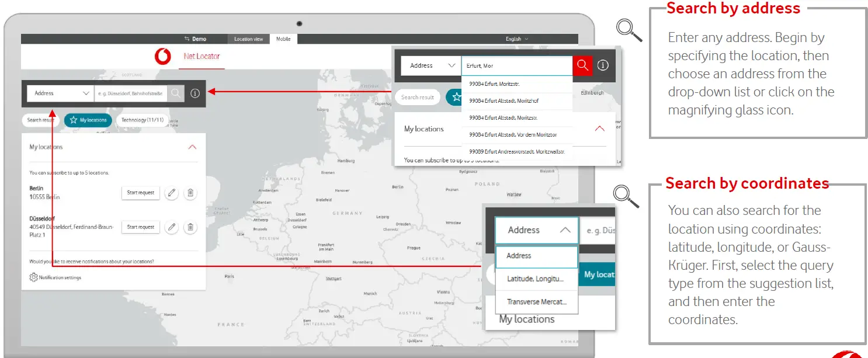868x358 pixels.
Task: Toggle My locations star pill beside Technology
Action: point(88,120)
